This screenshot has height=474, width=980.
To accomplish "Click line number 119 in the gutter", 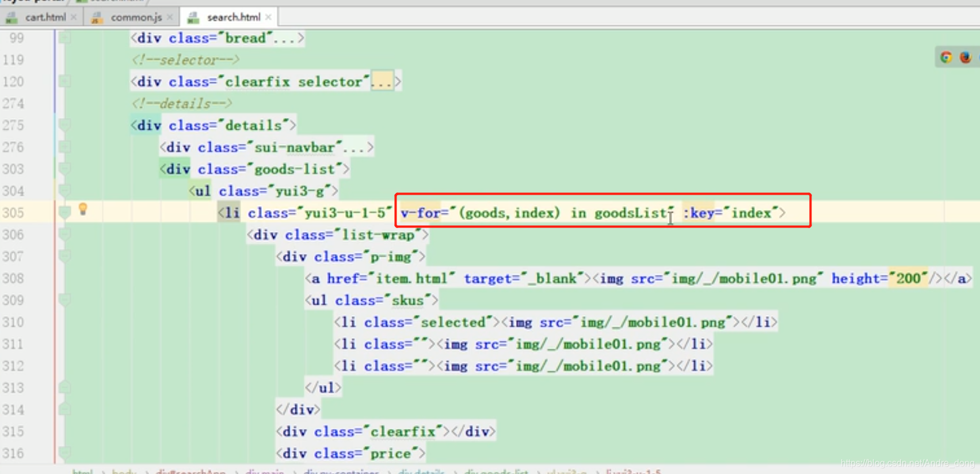I will point(13,60).
